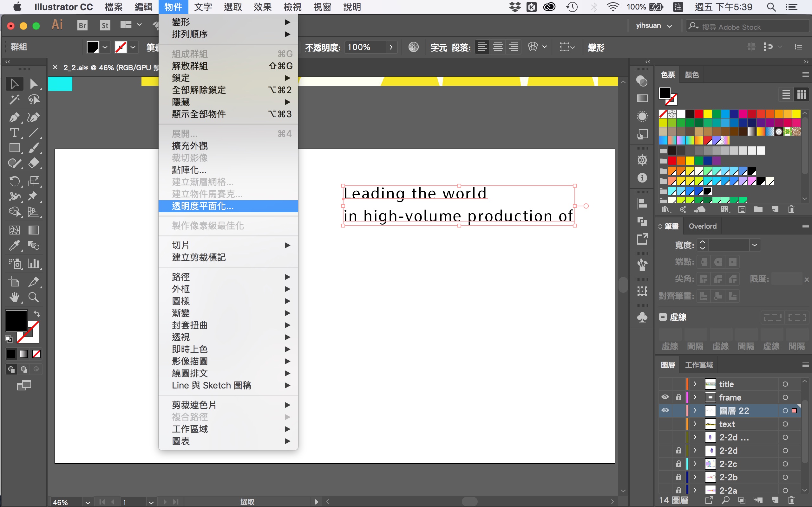Screen dimensions: 812x507
Task: Pick the yellow swatch in the swatches panel
Action: [707, 114]
